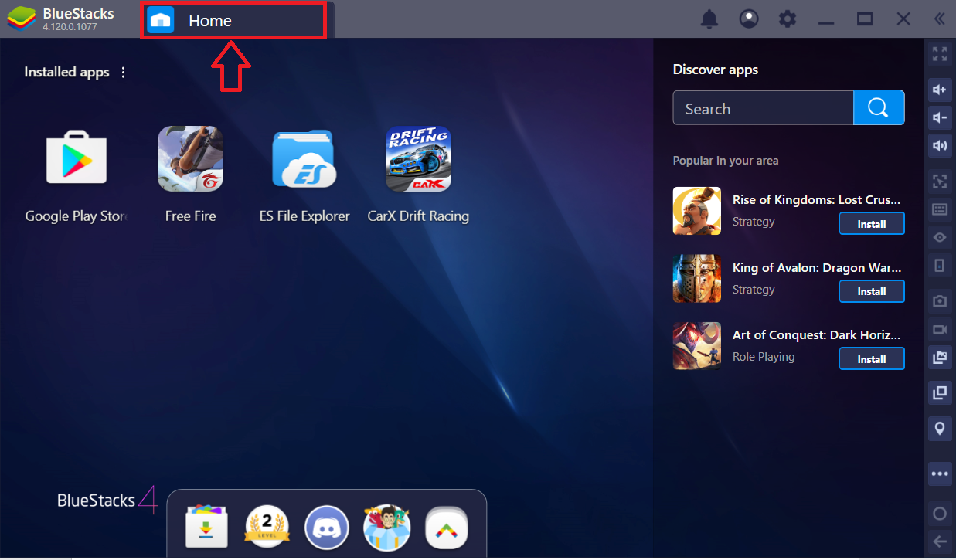Install Rise of Kingdoms

click(871, 224)
